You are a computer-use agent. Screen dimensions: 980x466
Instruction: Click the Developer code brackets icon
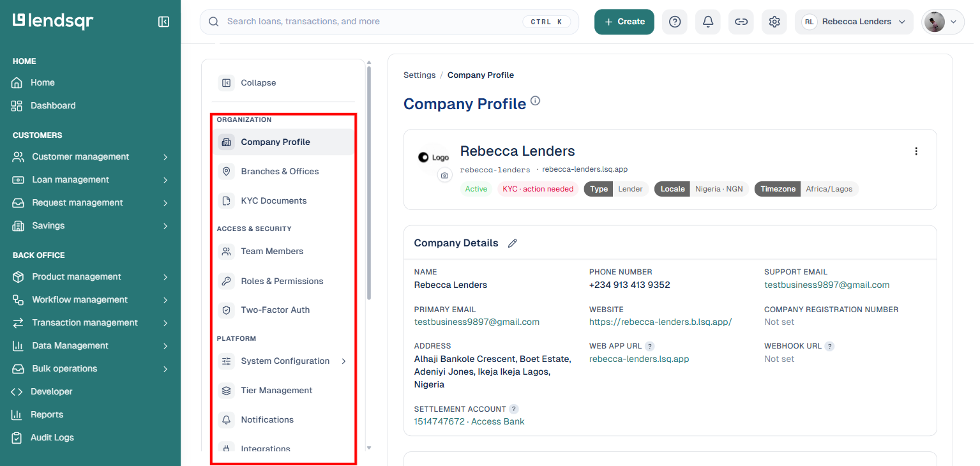click(17, 391)
